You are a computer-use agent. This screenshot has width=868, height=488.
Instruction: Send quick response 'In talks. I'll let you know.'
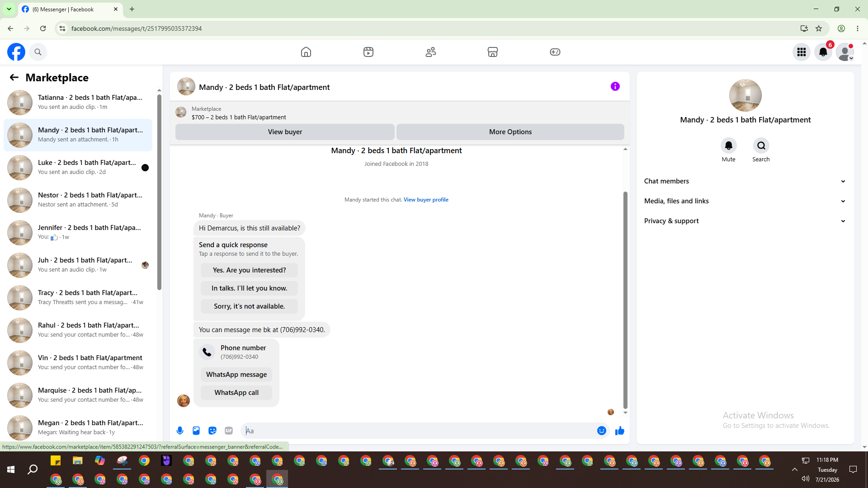pos(249,288)
